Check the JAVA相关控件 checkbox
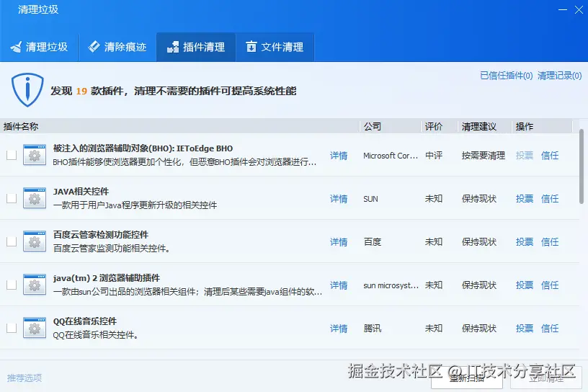Image resolution: width=588 pixels, height=392 pixels. [x=12, y=198]
